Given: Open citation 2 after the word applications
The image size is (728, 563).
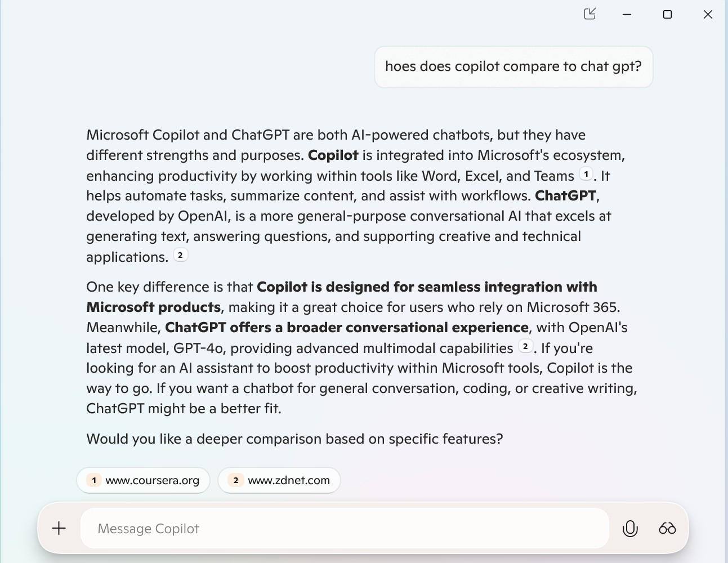Looking at the screenshot, I should 180,254.
